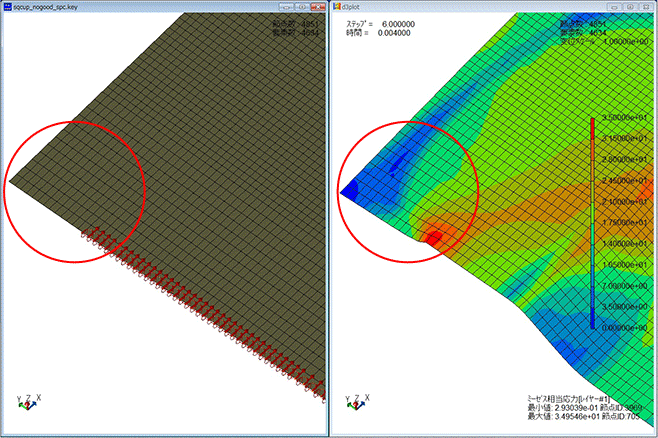This screenshot has height=438, width=658.
Task: Click the XYZ axis triad in the left viewport
Action: [27, 399]
